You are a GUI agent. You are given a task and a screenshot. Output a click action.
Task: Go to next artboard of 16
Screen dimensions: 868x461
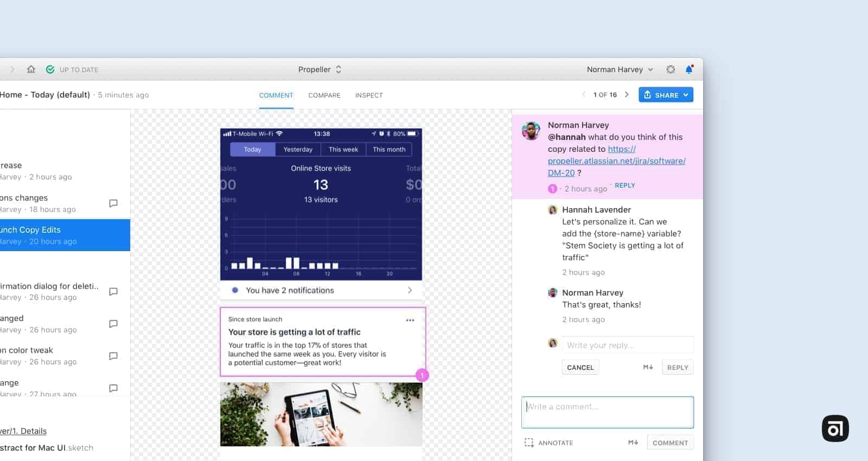(x=627, y=94)
